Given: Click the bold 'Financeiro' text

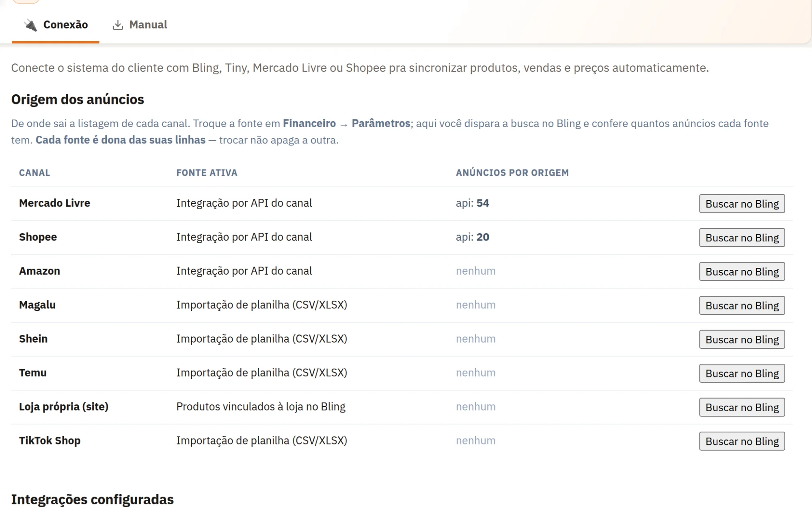Looking at the screenshot, I should [x=309, y=123].
